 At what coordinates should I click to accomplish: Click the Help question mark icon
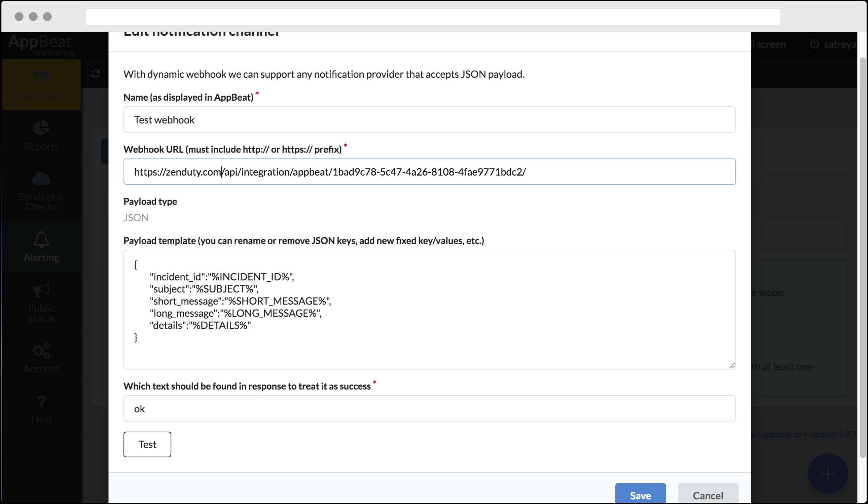[41, 402]
